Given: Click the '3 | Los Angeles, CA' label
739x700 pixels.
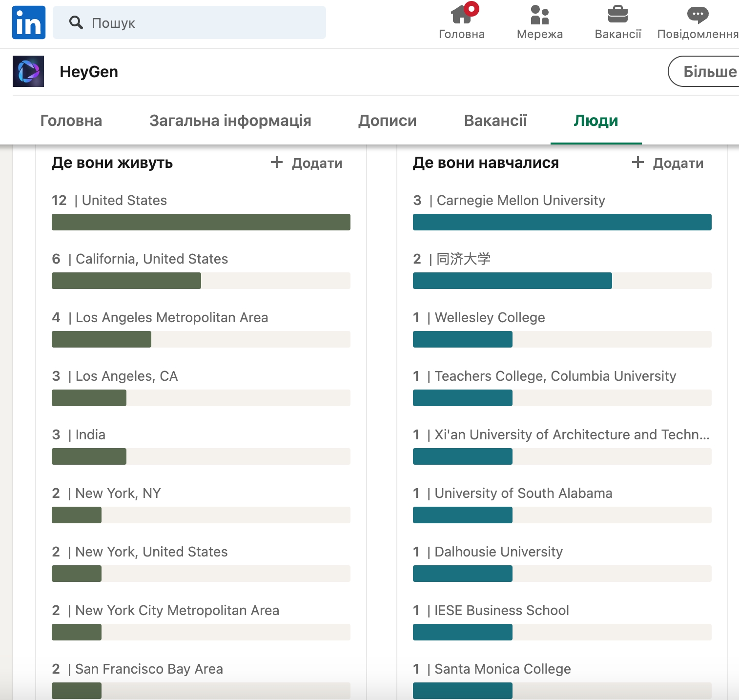Looking at the screenshot, I should click(x=115, y=376).
